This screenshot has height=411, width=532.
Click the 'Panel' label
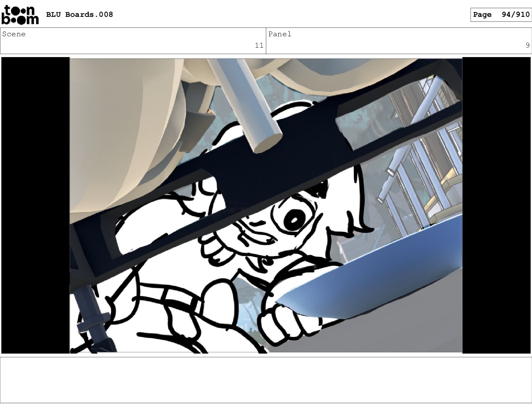[280, 34]
